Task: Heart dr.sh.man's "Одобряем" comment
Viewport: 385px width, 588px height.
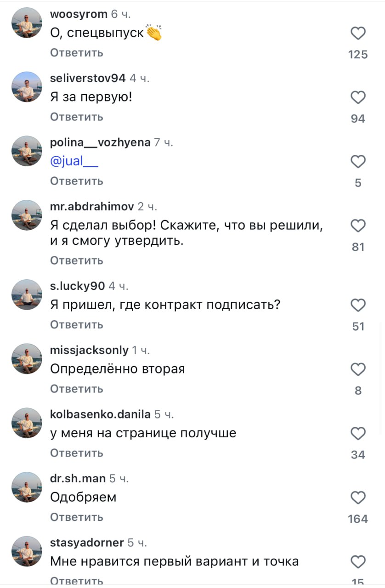Action: [x=358, y=498]
